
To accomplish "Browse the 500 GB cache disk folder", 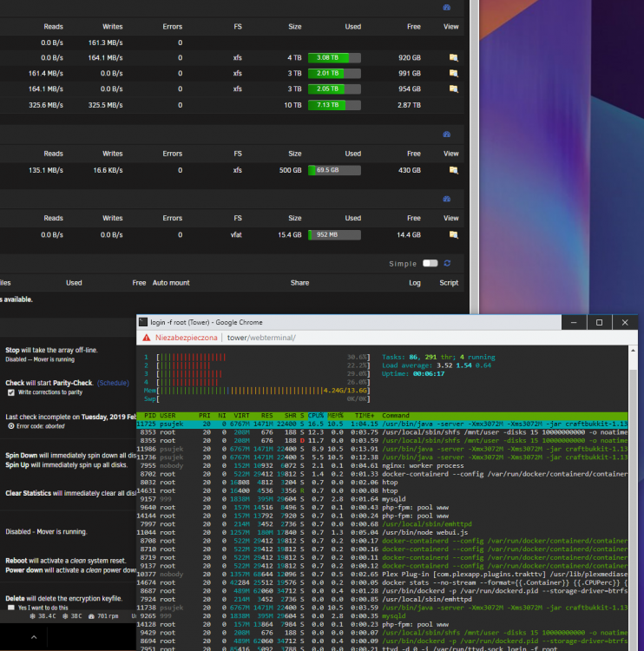I will (453, 170).
